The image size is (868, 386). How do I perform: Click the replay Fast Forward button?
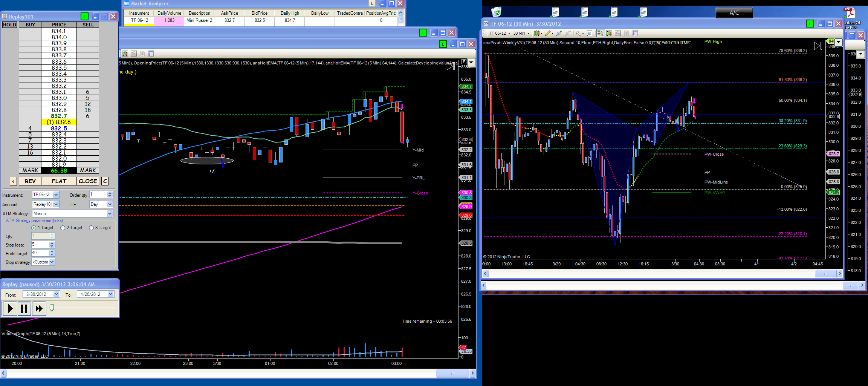[x=39, y=309]
